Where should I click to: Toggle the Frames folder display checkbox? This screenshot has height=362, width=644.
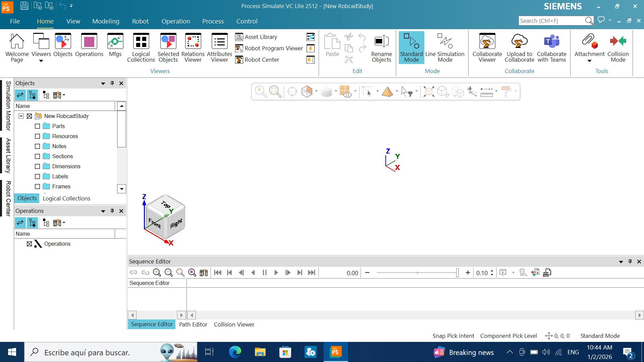[38, 187]
